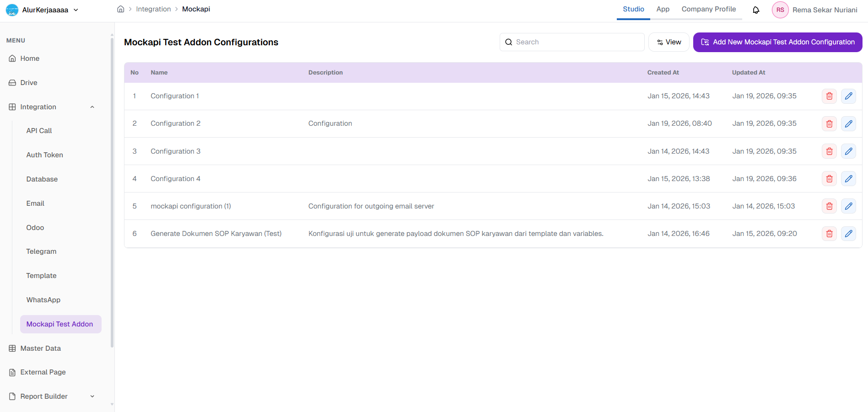868x412 pixels.
Task: Click the Integration breadcrumb link
Action: [x=153, y=9]
